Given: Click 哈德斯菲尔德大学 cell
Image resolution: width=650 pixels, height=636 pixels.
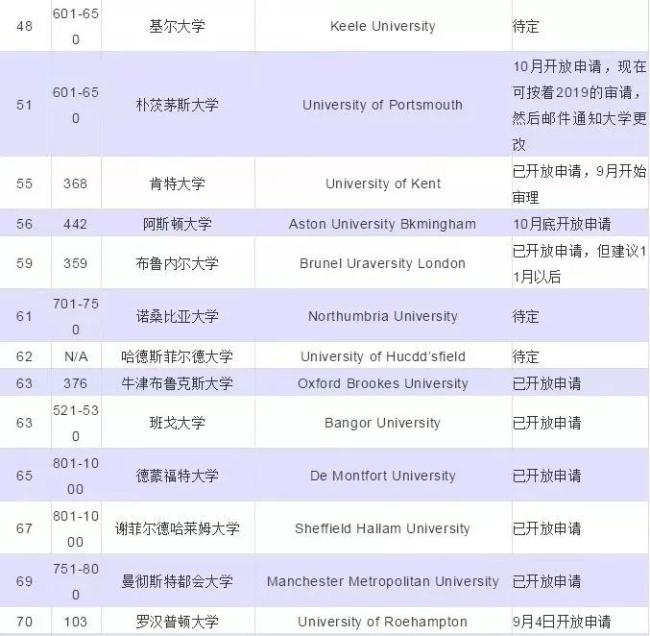Looking at the screenshot, I should click(177, 356).
